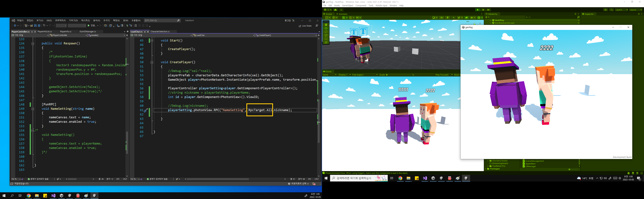Open the 디버그(D) menu in Visual Studio
Image resolution: width=644 pixels, height=199 pixels.
[73, 21]
